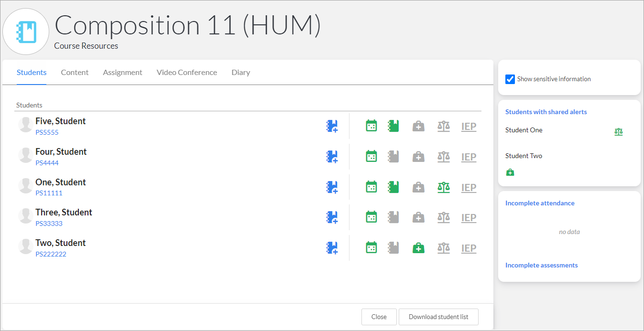This screenshot has width=644, height=331.
Task: Add a diary note for Two, Student
Action: (332, 248)
